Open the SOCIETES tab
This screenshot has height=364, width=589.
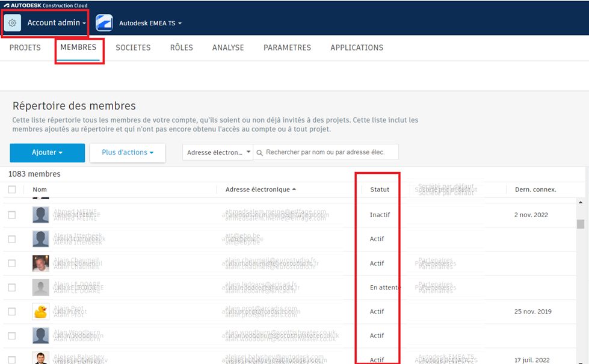[x=133, y=48]
